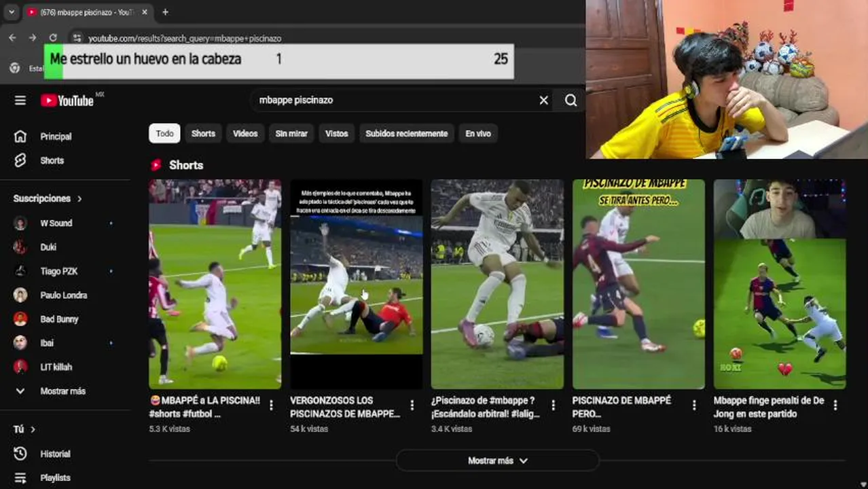Open options for VERGONZOSOS LOS PISCINAZOS short
The image size is (868, 489).
point(412,405)
